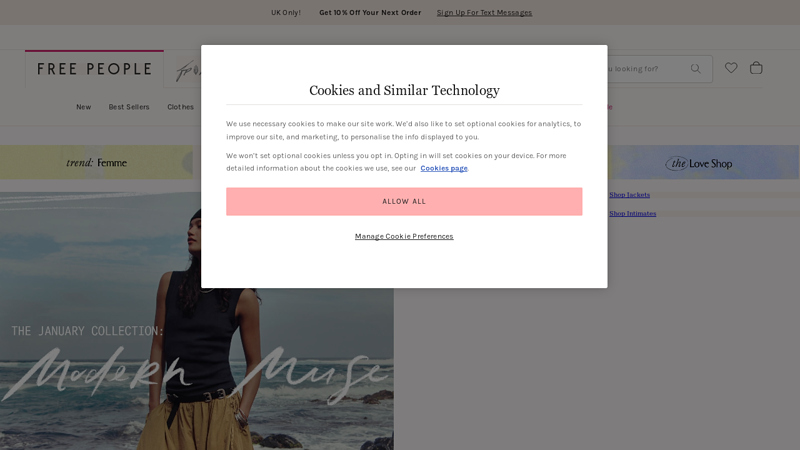
Task: Open the Best Sellers menu item
Action: click(129, 107)
